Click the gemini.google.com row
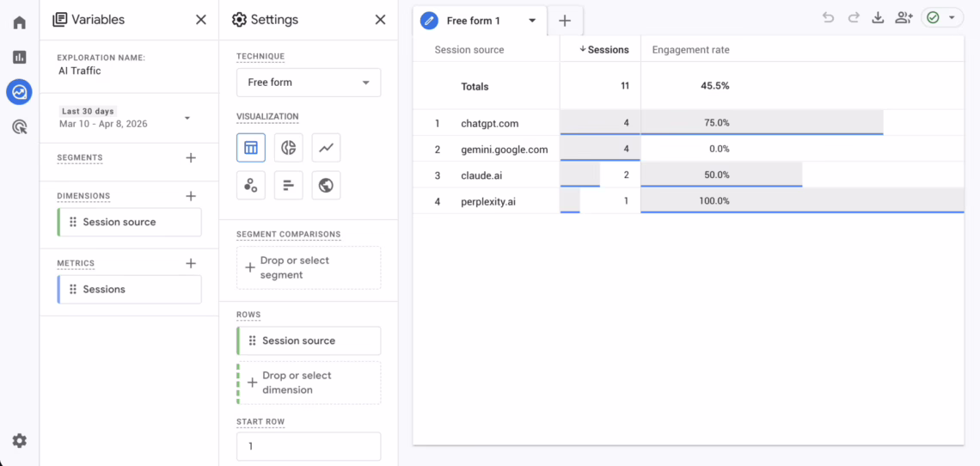This screenshot has width=980, height=466. coord(688,149)
